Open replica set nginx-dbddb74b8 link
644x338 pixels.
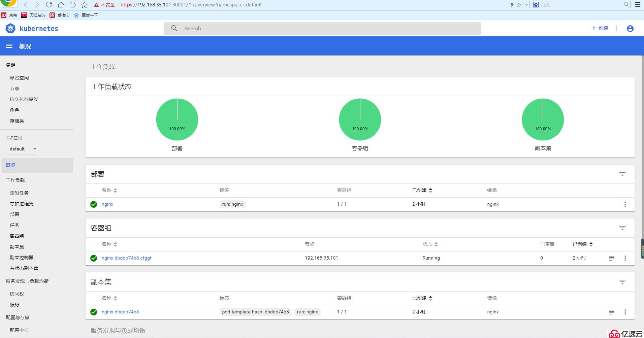(x=120, y=312)
